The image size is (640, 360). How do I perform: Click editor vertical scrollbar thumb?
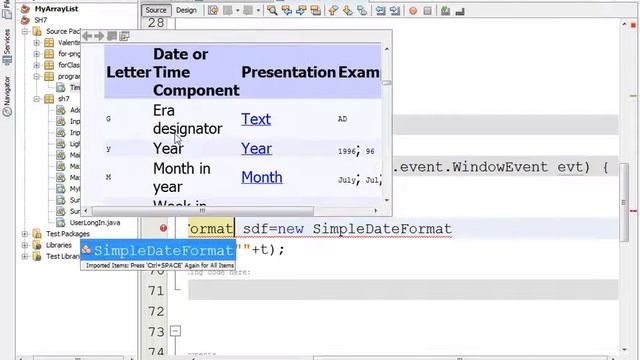pyautogui.click(x=624, y=202)
